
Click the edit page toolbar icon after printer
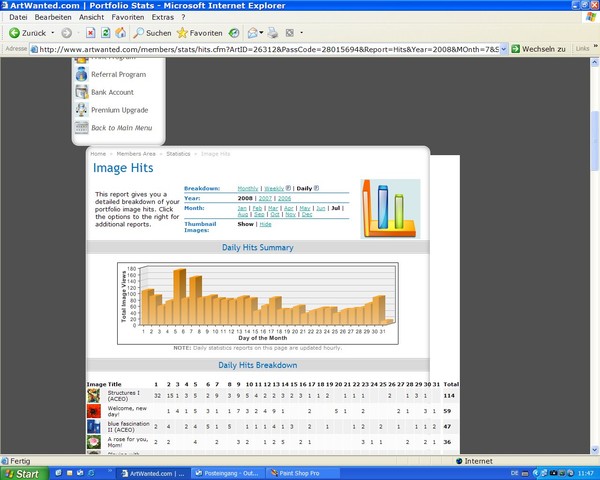coord(290,33)
